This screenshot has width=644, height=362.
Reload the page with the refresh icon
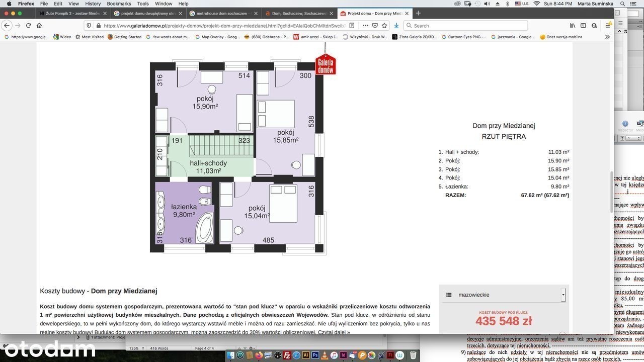click(x=29, y=26)
